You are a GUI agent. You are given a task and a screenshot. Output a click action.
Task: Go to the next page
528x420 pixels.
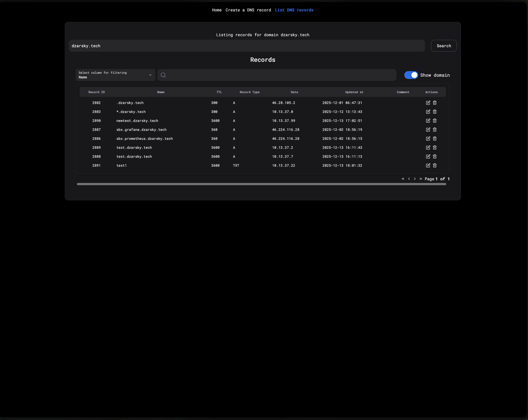[x=415, y=179]
